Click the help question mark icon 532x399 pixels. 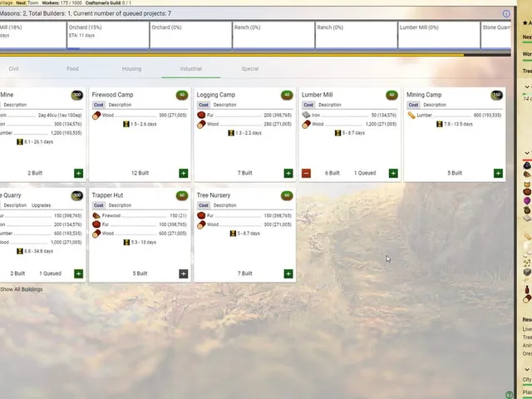[509, 395]
